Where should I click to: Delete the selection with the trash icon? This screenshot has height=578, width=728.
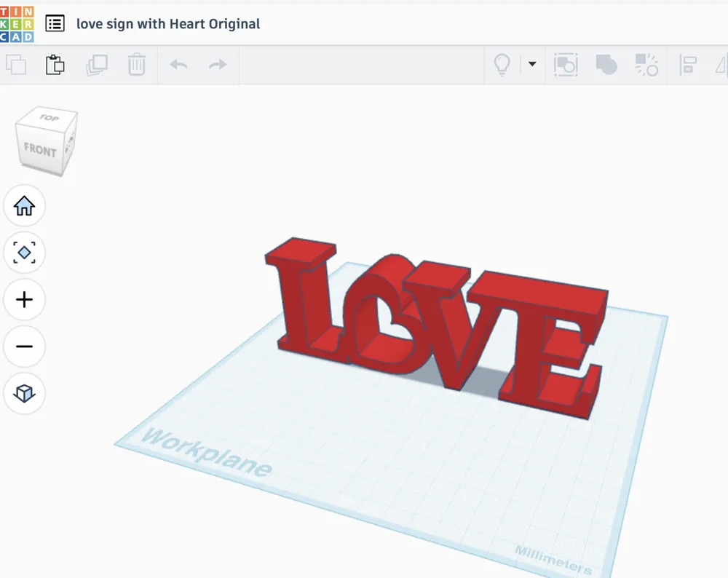pos(135,64)
